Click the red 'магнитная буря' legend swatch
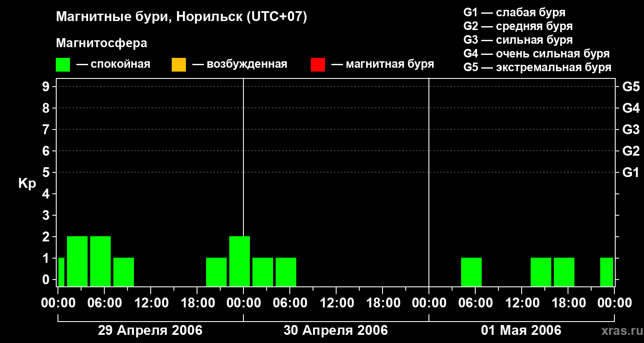 point(318,65)
